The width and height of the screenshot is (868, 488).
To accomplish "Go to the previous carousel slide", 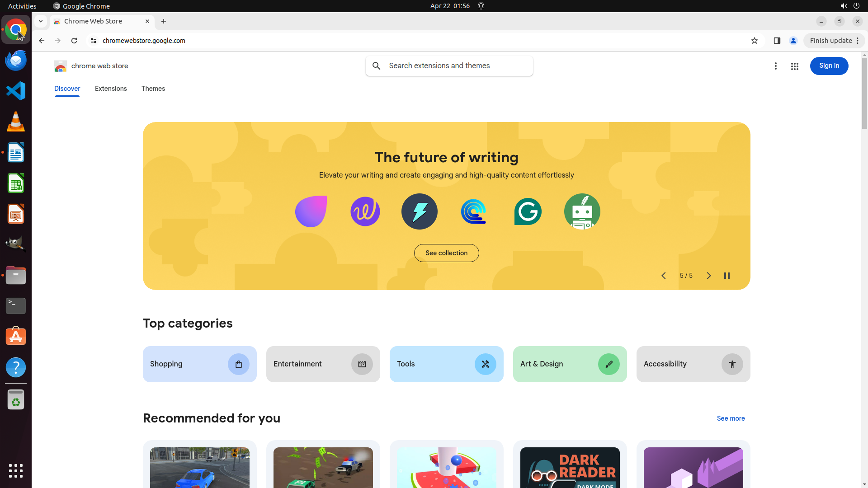I will (663, 276).
